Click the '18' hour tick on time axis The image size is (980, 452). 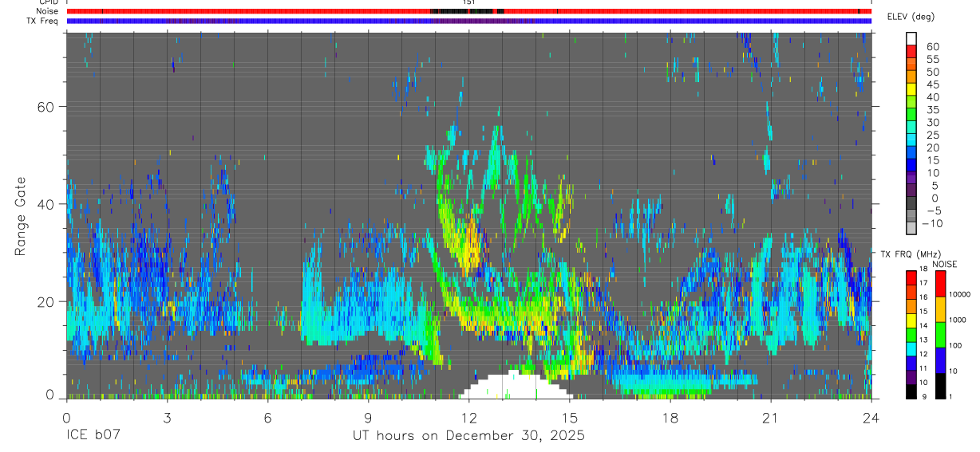(670, 417)
